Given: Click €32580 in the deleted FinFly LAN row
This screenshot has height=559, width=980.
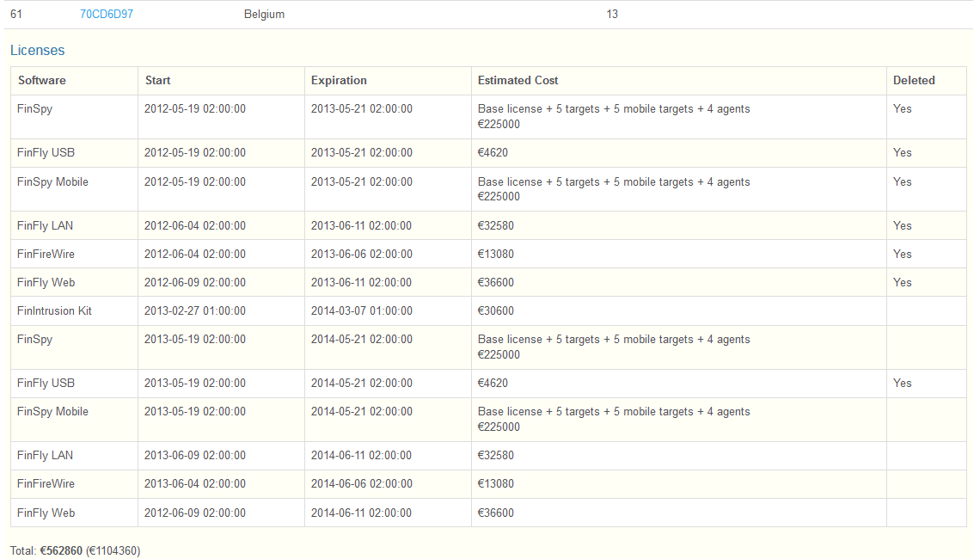Looking at the screenshot, I should (x=496, y=225).
